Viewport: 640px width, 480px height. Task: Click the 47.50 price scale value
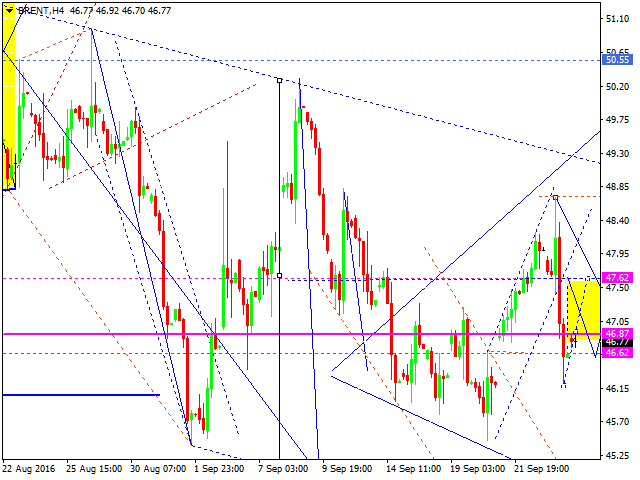(x=617, y=288)
